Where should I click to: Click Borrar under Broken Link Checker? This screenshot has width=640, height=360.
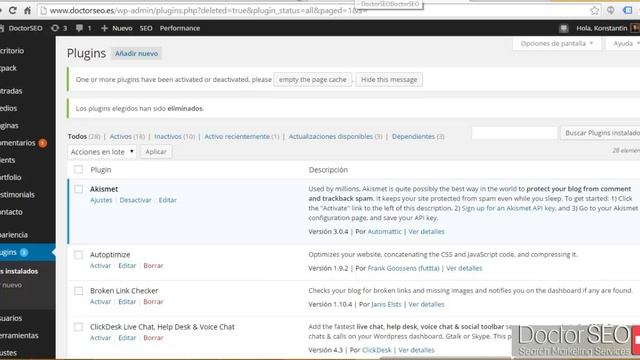point(153,302)
